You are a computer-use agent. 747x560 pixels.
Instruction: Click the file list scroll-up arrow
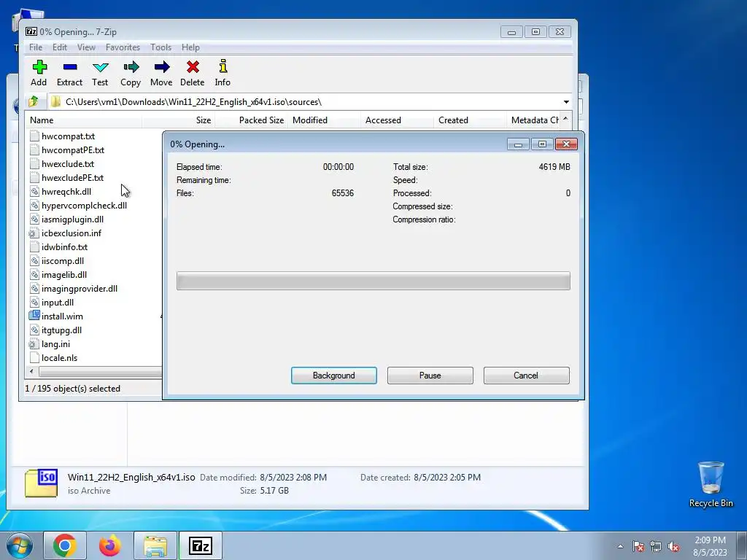565,119
